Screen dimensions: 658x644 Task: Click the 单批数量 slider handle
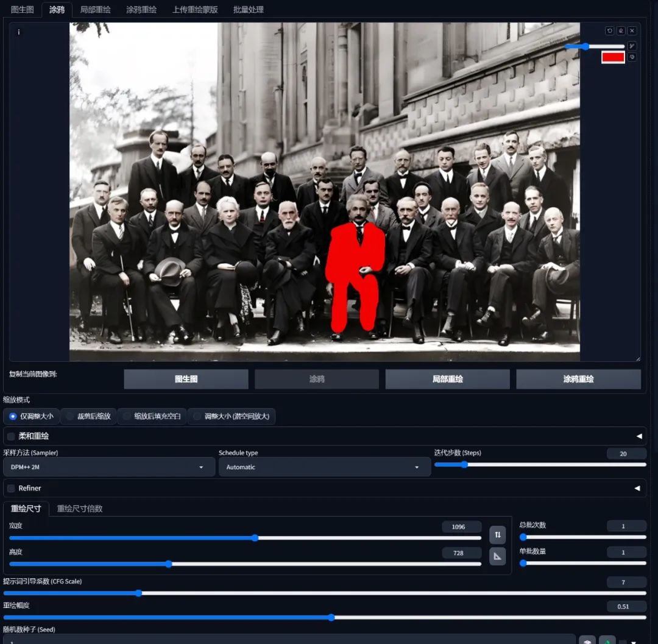523,563
